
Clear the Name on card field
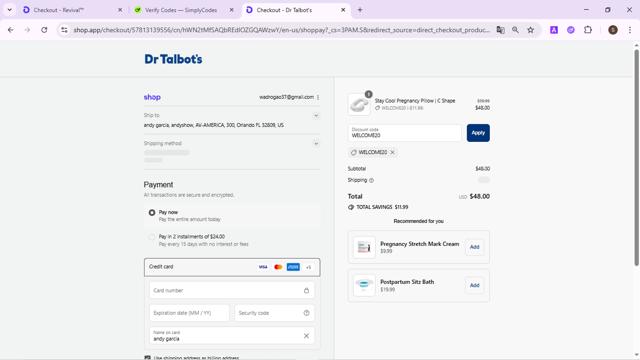pos(306,336)
